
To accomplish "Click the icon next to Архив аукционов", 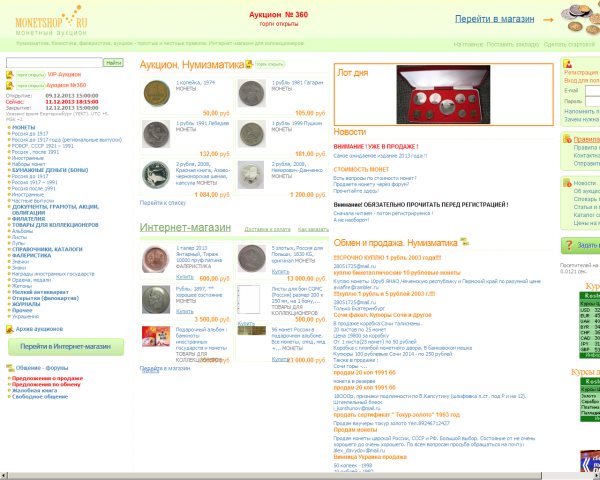I will pyautogui.click(x=10, y=329).
